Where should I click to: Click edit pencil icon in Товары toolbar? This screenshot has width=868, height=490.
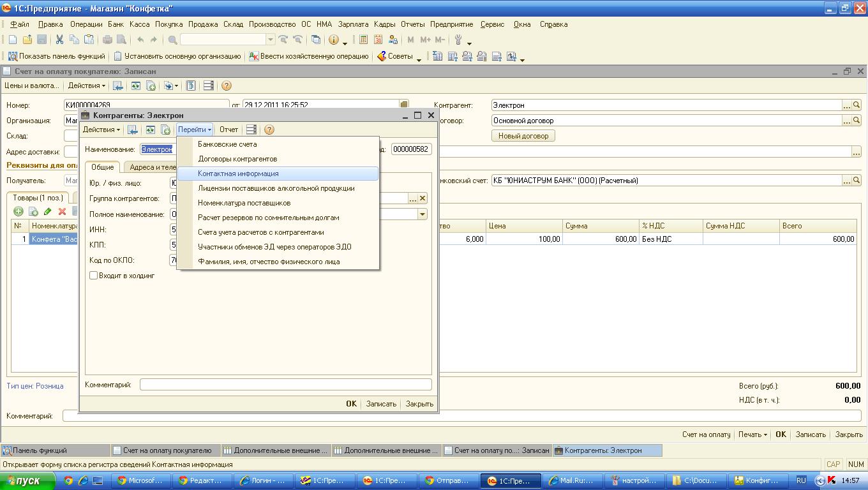pos(48,211)
